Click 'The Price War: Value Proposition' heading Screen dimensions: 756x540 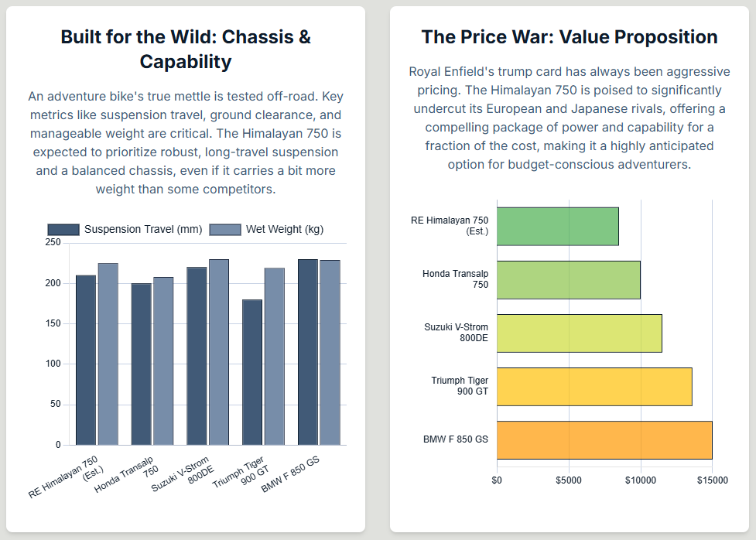click(570, 37)
